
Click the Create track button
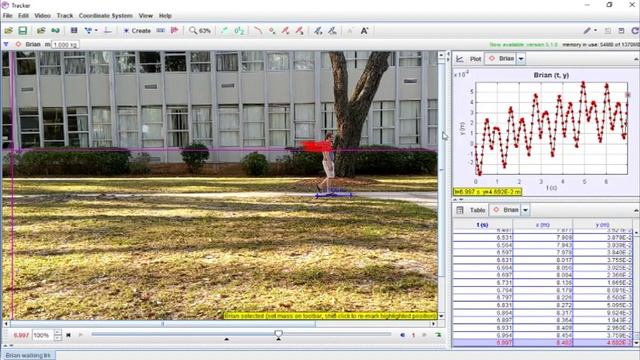click(137, 31)
